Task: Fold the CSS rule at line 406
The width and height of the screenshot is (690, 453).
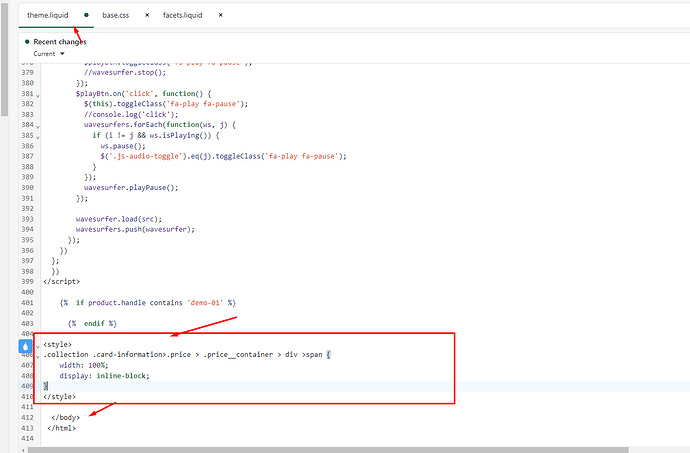Action: click(38, 355)
